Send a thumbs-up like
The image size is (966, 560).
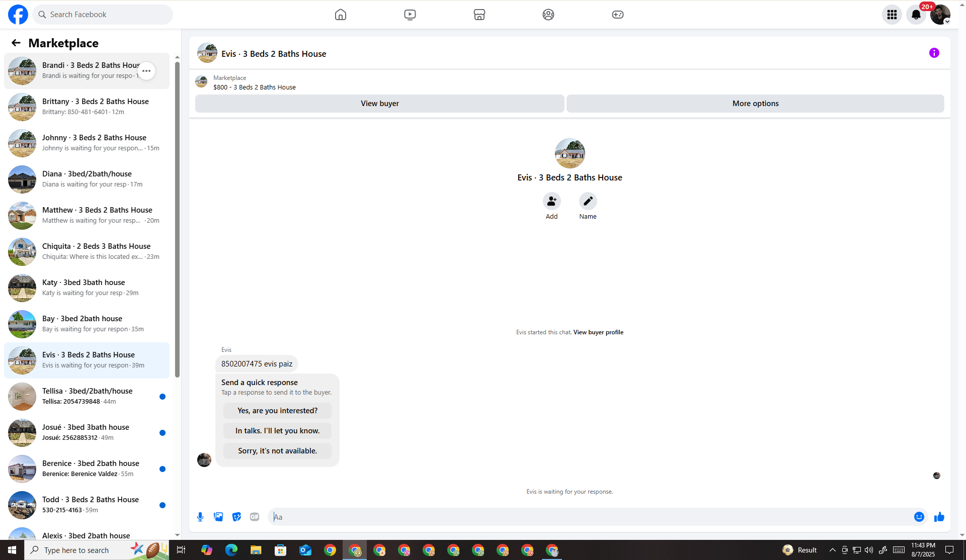(x=939, y=517)
